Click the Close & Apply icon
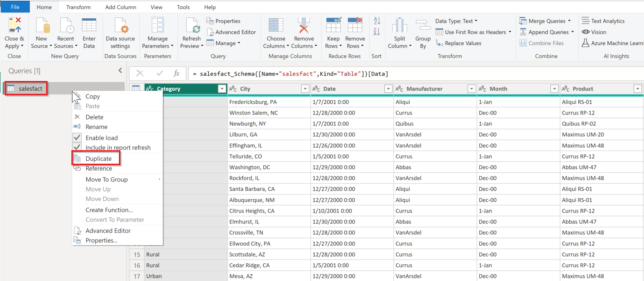644x281 pixels. click(x=15, y=25)
